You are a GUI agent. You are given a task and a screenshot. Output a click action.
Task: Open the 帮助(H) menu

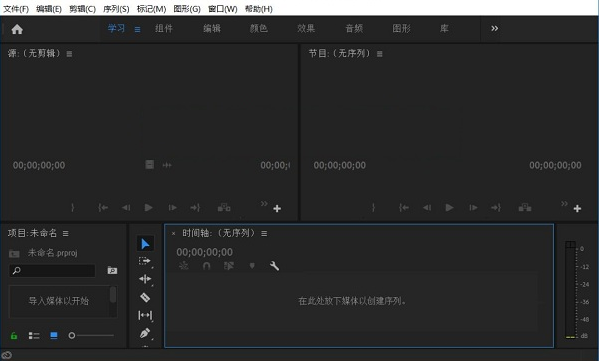tap(259, 9)
